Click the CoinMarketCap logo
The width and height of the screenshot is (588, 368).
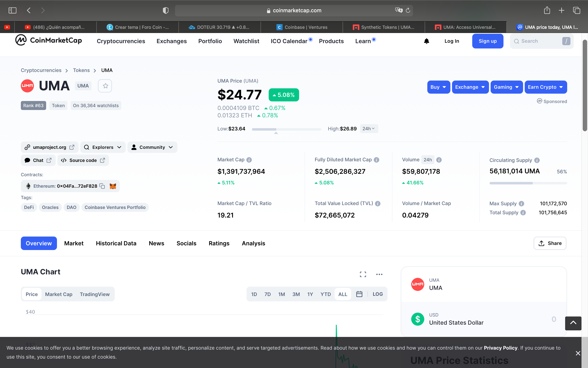pyautogui.click(x=49, y=40)
